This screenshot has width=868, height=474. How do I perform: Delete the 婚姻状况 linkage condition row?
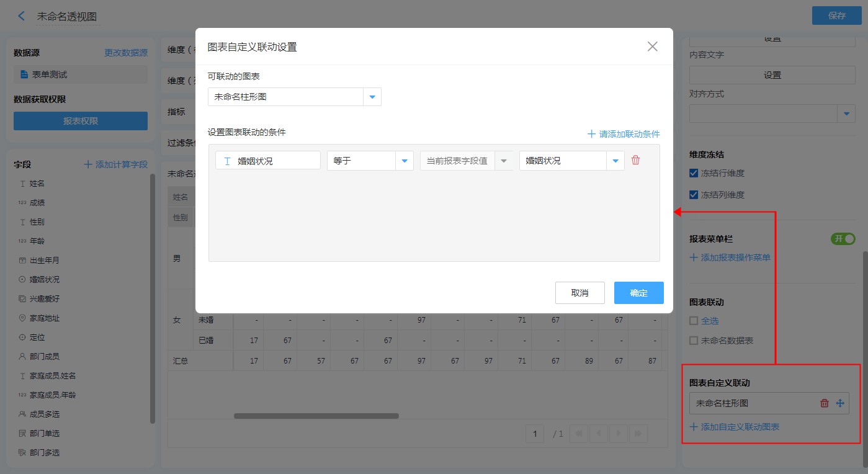[x=635, y=160]
